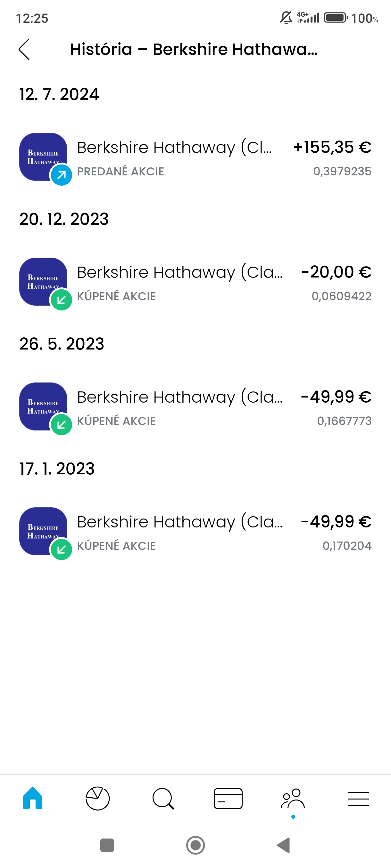Tap the PREDANÉ AKCIE label
The width and height of the screenshot is (391, 868).
click(x=121, y=172)
